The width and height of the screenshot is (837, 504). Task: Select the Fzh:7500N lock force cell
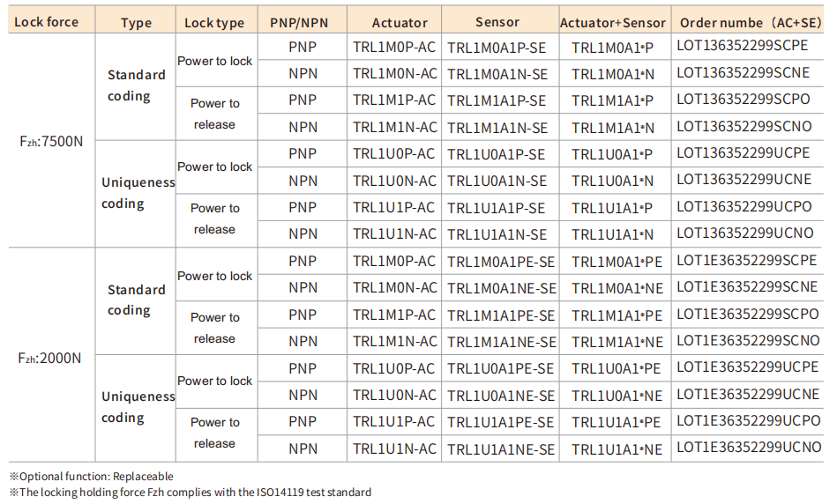pos(50,141)
